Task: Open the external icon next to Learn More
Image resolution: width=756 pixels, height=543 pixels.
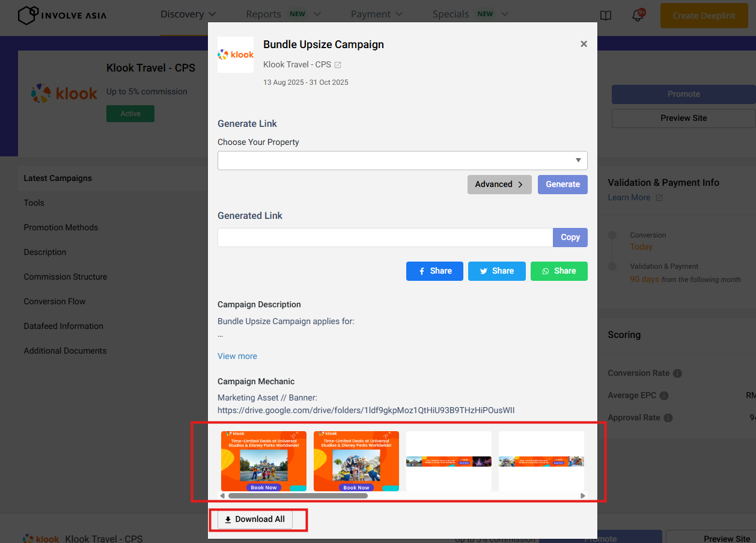Action: pyautogui.click(x=659, y=198)
